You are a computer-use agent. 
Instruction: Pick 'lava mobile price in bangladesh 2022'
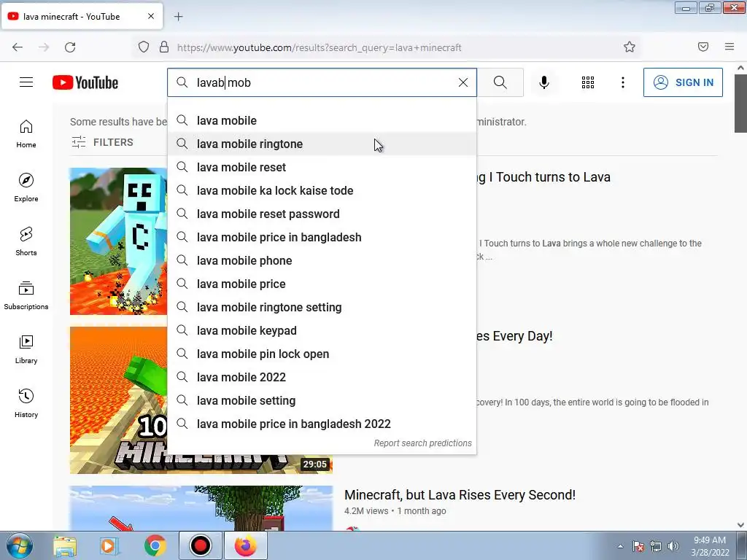(322, 424)
